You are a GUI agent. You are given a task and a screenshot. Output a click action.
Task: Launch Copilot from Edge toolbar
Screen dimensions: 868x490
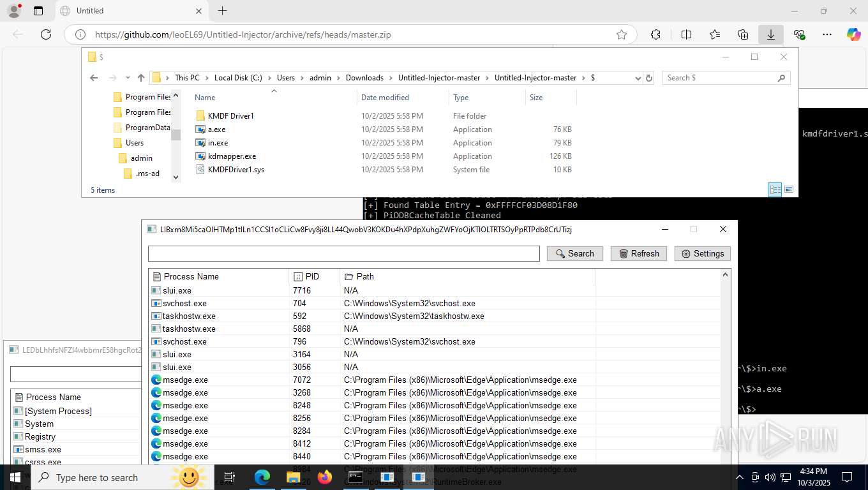point(854,35)
